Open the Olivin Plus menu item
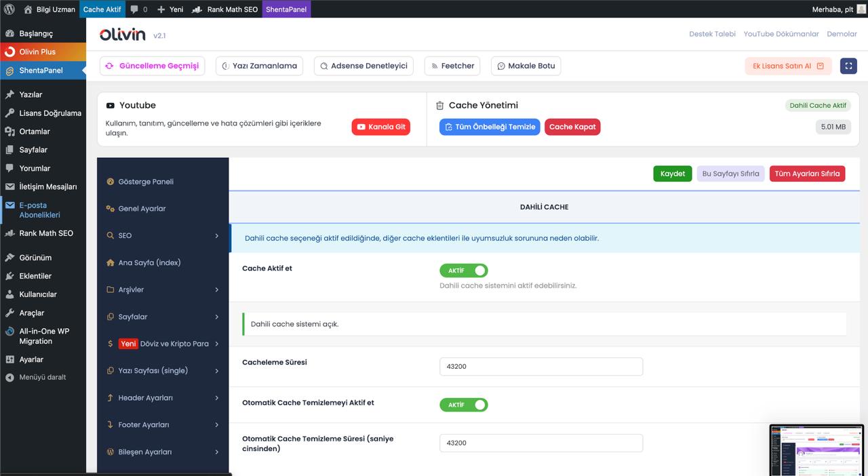868x476 pixels. tap(43, 52)
